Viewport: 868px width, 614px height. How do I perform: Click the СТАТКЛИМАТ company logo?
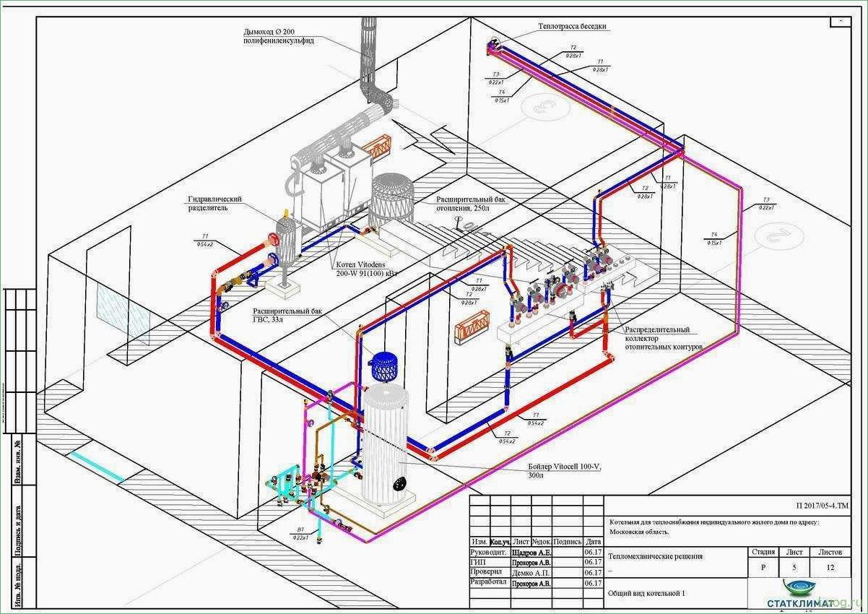click(800, 594)
